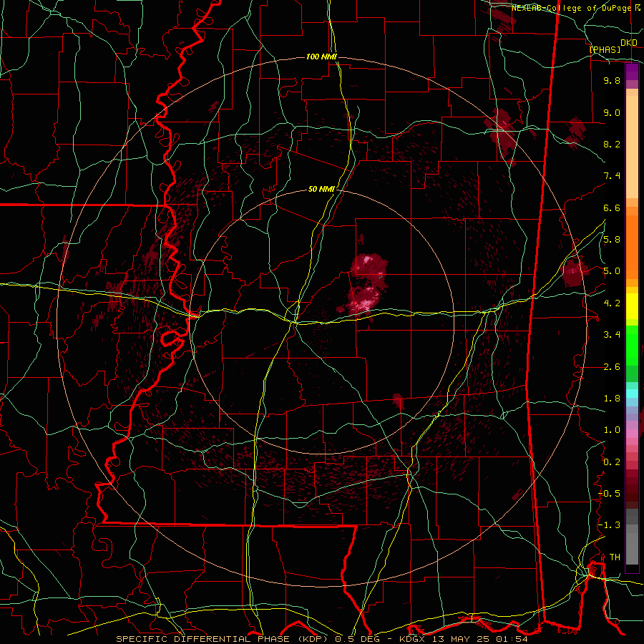Click the "KDGX" radar site identifier
644x644 pixels.
click(x=413, y=639)
